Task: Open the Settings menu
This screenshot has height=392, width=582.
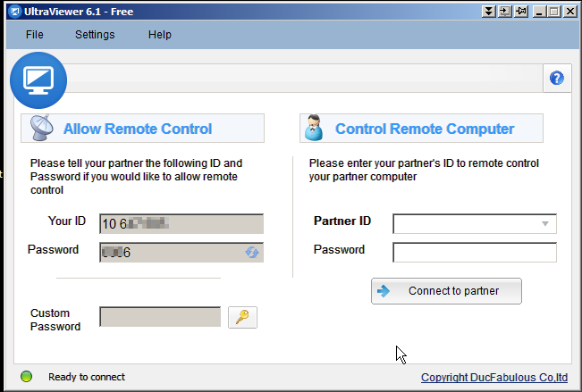Action: [95, 35]
